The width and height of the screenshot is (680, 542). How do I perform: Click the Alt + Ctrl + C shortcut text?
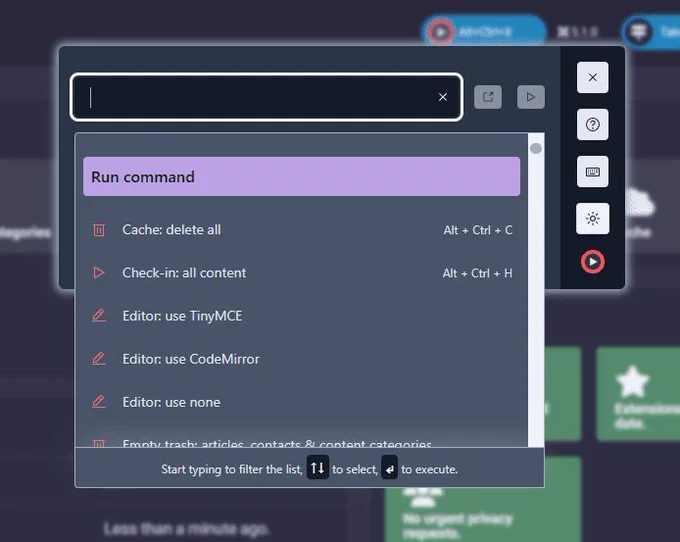pyautogui.click(x=478, y=230)
